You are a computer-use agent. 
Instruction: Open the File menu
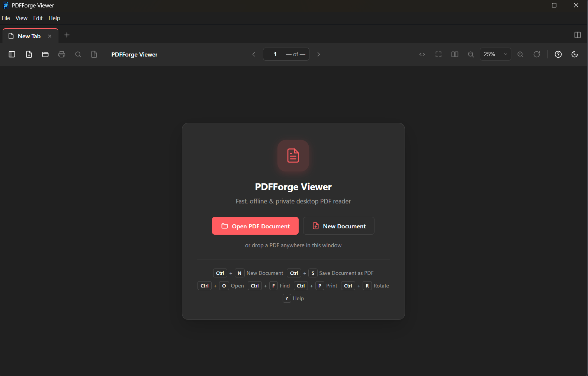tap(6, 18)
